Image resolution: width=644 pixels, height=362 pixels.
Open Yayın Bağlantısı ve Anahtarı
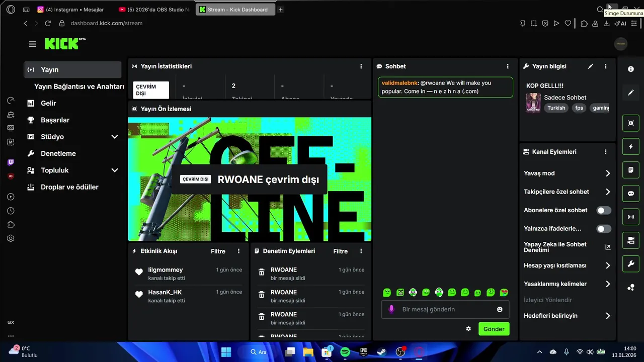(79, 86)
